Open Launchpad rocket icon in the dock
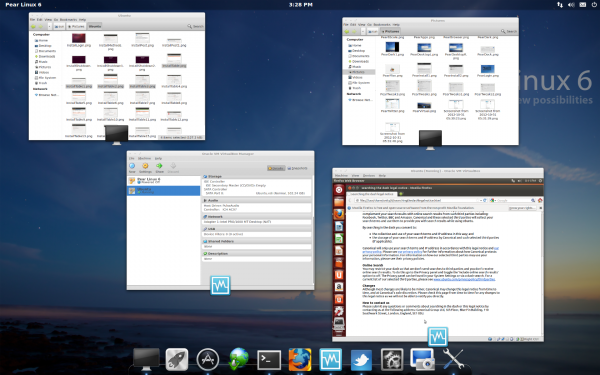Image resolution: width=600 pixels, height=375 pixels. coord(176,359)
